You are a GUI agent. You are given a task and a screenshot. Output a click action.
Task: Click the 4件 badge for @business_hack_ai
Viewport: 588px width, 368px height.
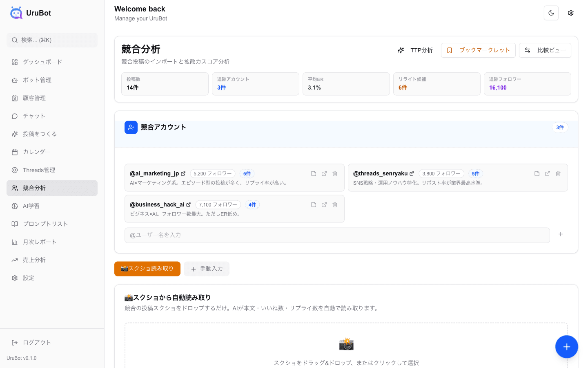click(x=252, y=205)
